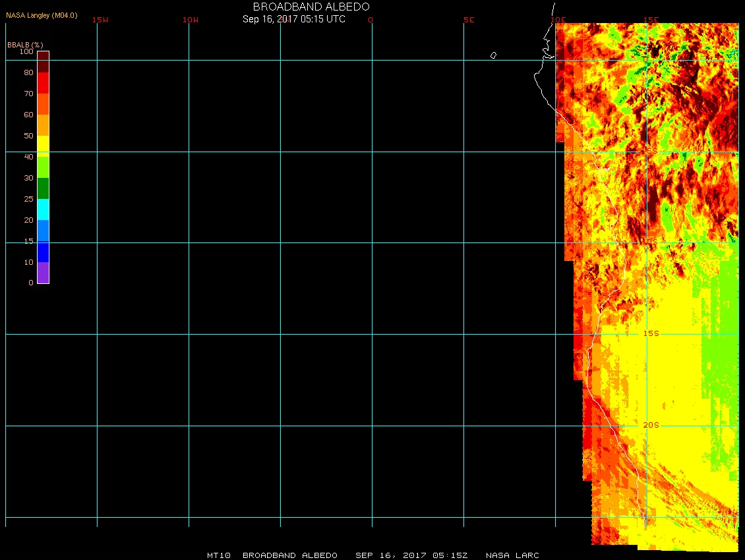Image resolution: width=745 pixels, height=560 pixels.
Task: Click the NASA Langley (M04.0) label
Action: tap(42, 15)
